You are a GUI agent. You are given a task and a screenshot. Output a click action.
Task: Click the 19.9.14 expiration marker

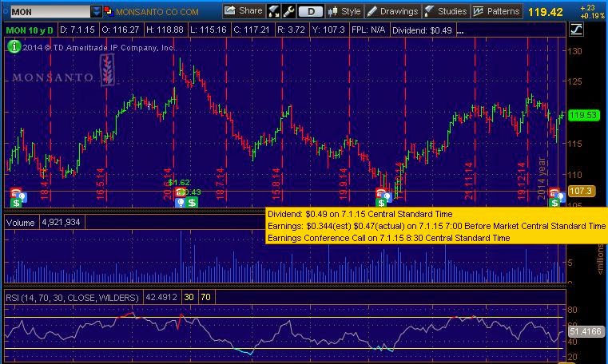pyautogui.click(x=344, y=184)
